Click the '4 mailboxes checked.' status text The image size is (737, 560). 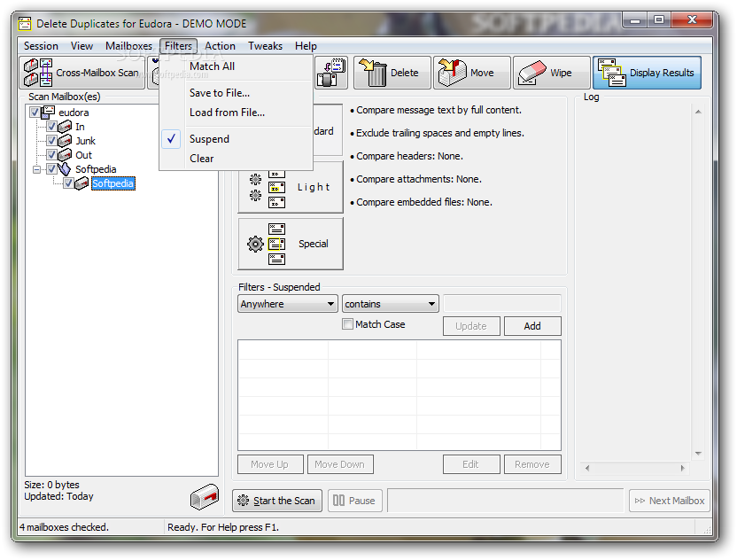(x=64, y=527)
